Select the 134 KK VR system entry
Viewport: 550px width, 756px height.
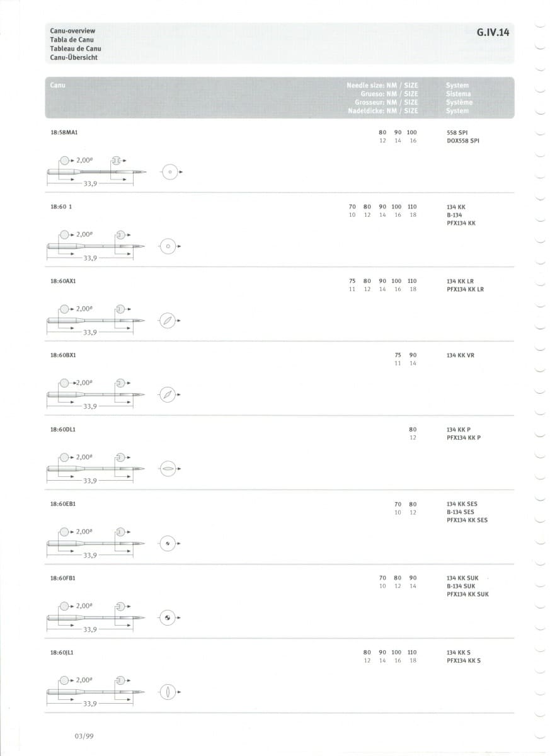click(x=461, y=355)
